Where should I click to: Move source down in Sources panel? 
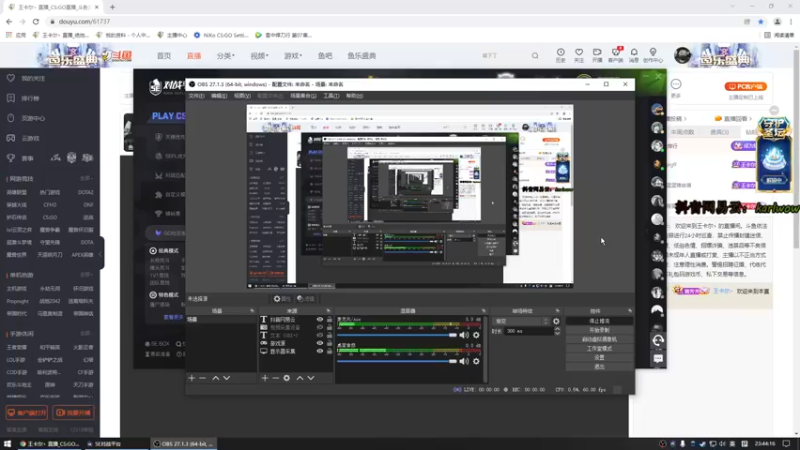(x=311, y=378)
